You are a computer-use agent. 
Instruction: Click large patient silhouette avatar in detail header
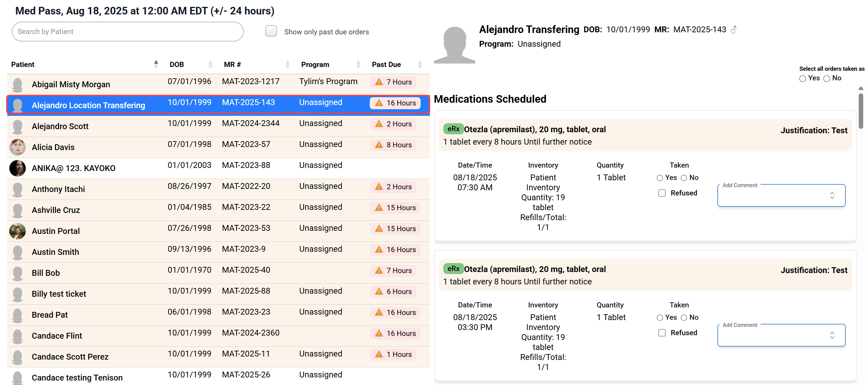coord(454,45)
